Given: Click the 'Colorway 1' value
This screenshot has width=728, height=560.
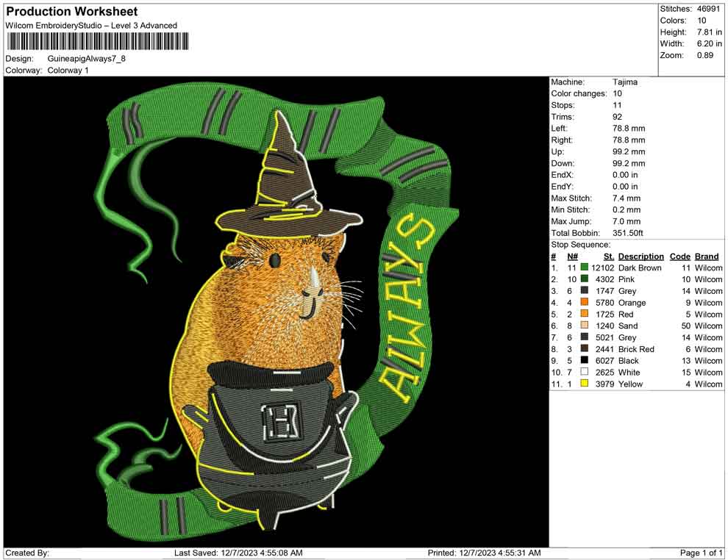Looking at the screenshot, I should pyautogui.click(x=68, y=70).
